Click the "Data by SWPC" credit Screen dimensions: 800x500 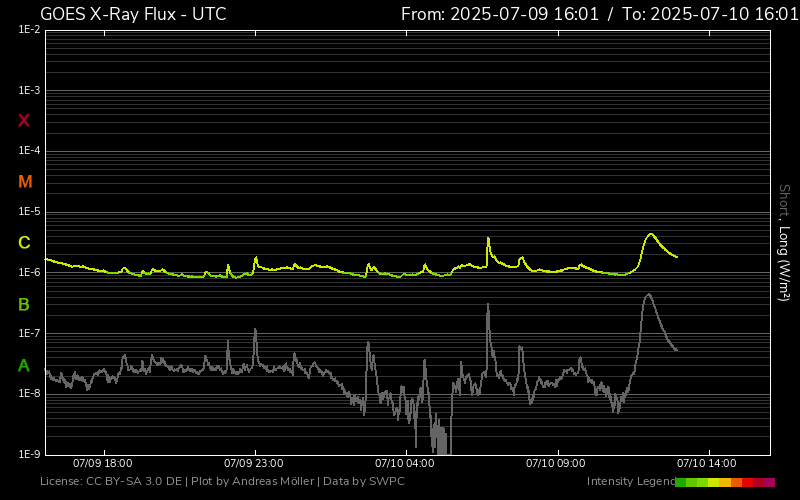pos(364,481)
